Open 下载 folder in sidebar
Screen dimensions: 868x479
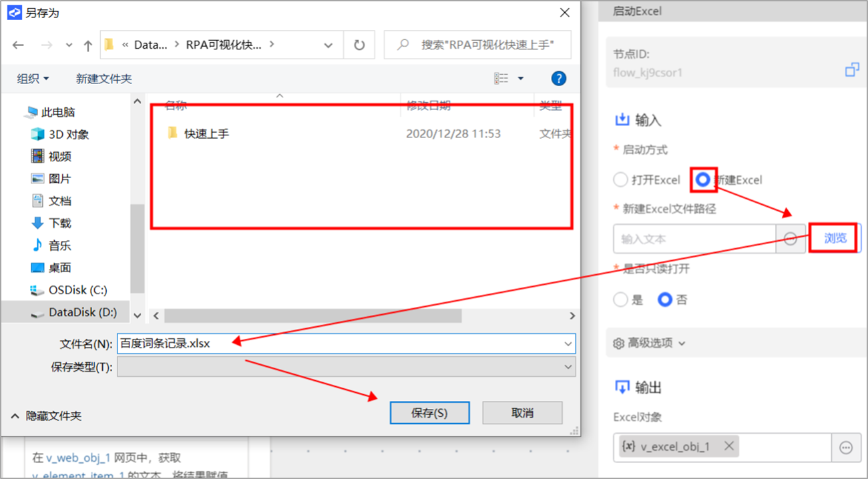[x=51, y=223]
